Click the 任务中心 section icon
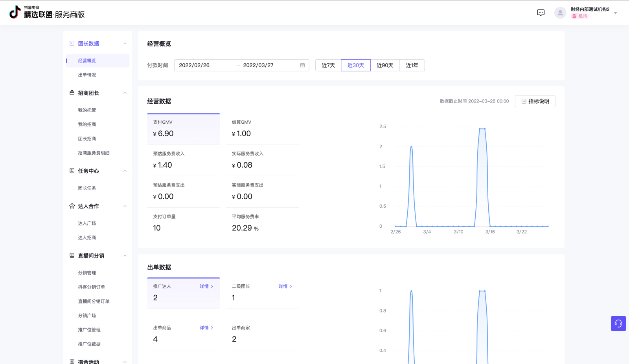The height and width of the screenshot is (364, 629). [x=72, y=170]
